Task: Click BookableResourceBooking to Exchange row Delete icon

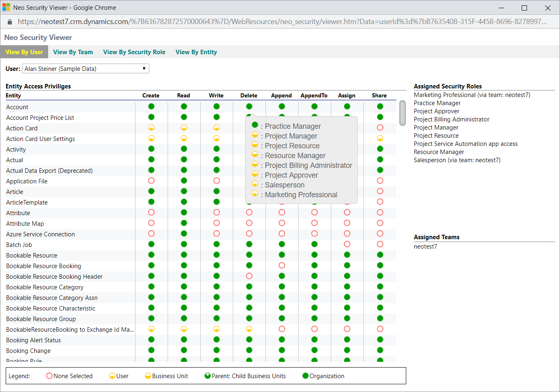Action: pyautogui.click(x=249, y=329)
